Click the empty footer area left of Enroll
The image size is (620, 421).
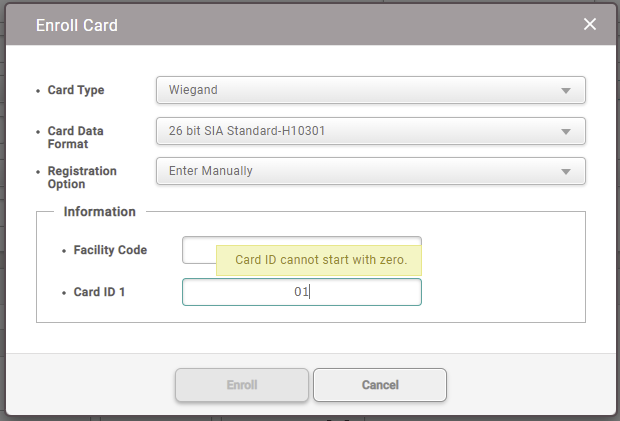[x=90, y=385]
